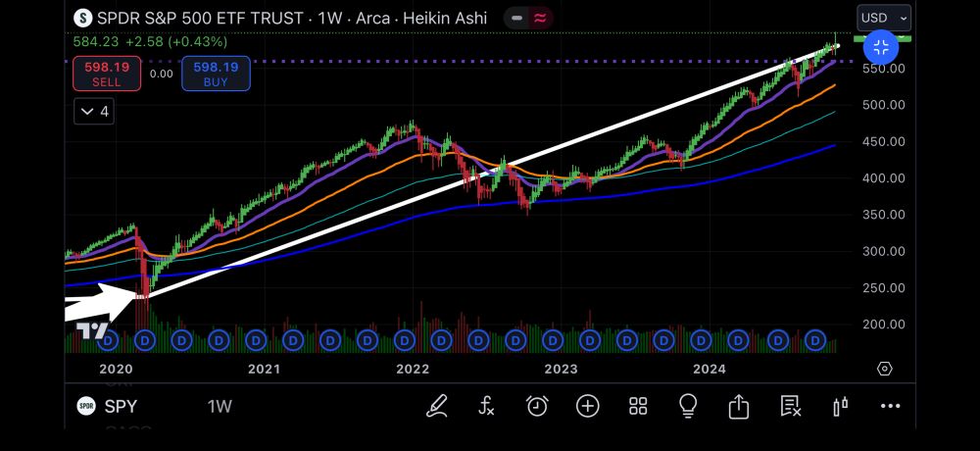Tap the 400.00 price axis label
Image resolution: width=980 pixels, height=451 pixels.
tap(883, 177)
